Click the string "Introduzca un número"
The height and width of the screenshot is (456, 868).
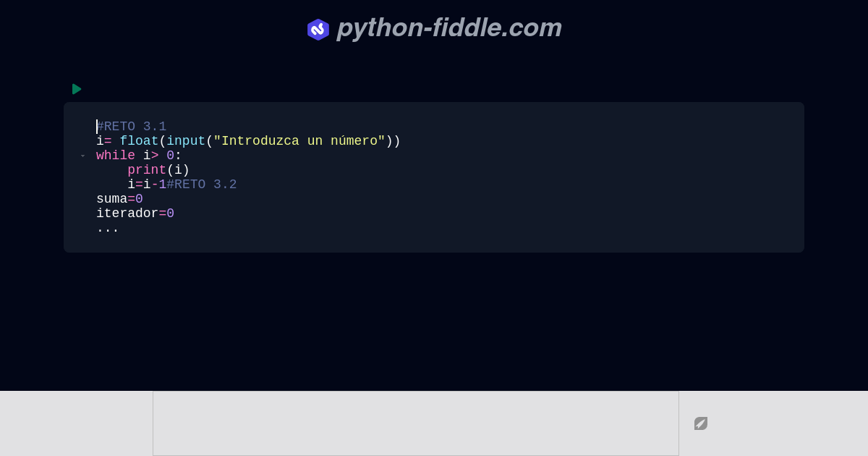pyautogui.click(x=297, y=141)
